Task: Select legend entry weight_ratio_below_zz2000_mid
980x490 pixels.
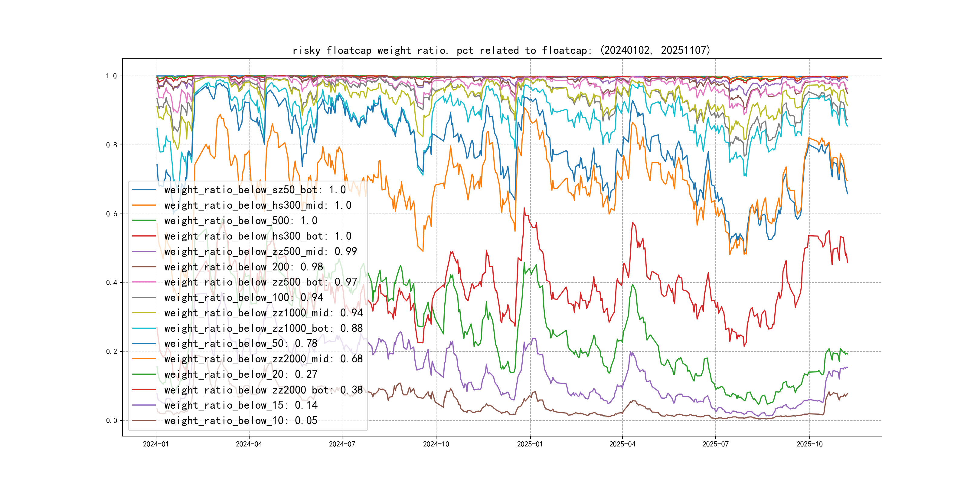Action: (263, 359)
